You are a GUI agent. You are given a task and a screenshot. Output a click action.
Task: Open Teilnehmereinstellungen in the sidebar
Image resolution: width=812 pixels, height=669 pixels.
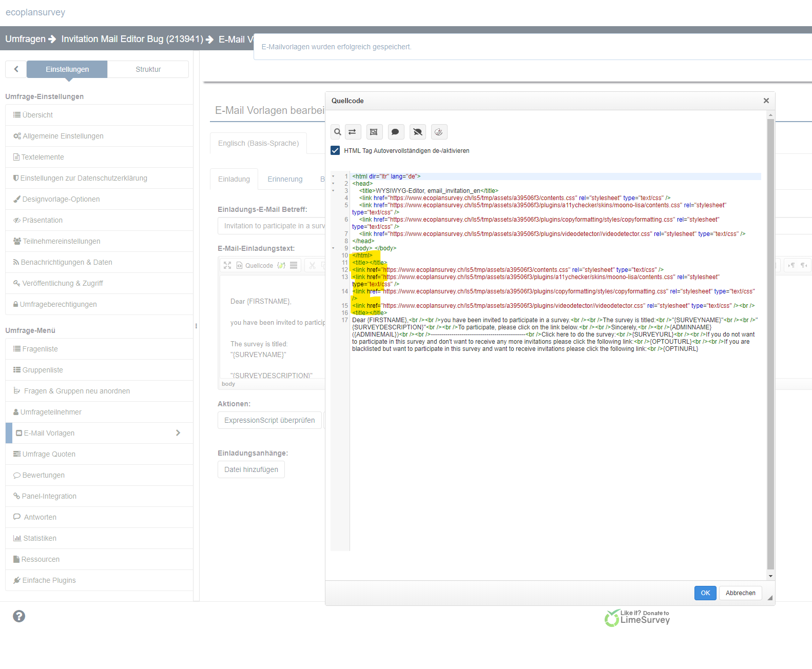point(62,241)
